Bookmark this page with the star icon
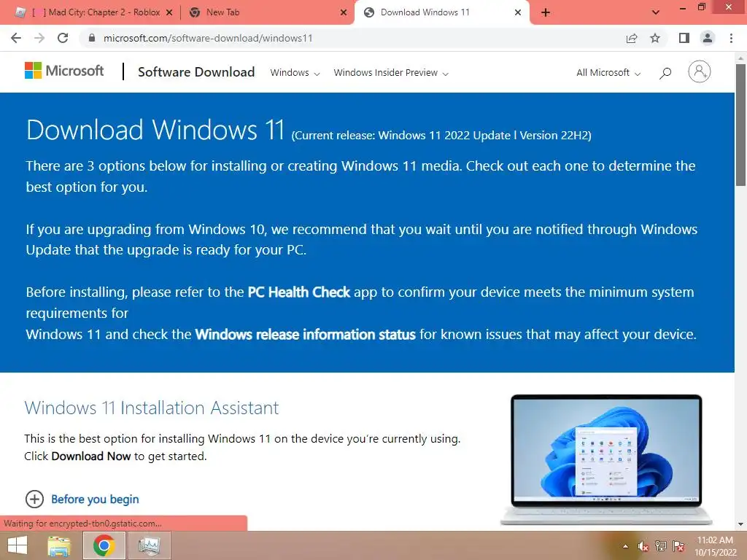The width and height of the screenshot is (747, 560). click(655, 38)
